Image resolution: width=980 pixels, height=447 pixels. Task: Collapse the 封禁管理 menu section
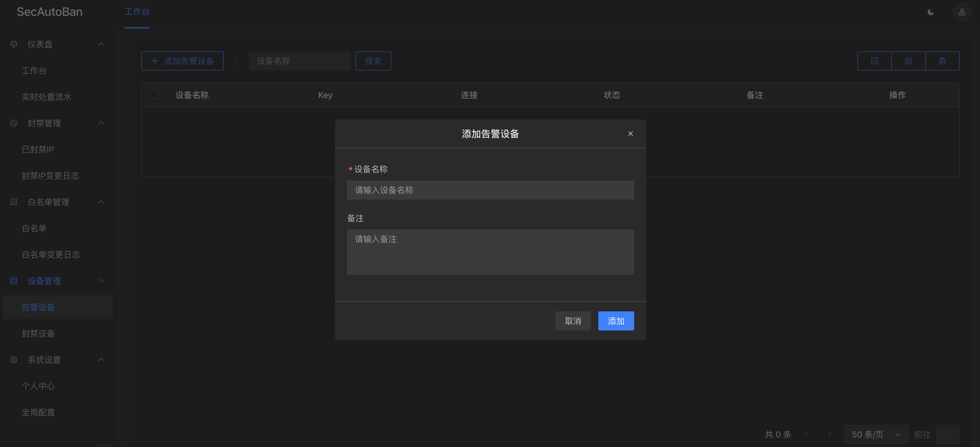[x=101, y=123]
